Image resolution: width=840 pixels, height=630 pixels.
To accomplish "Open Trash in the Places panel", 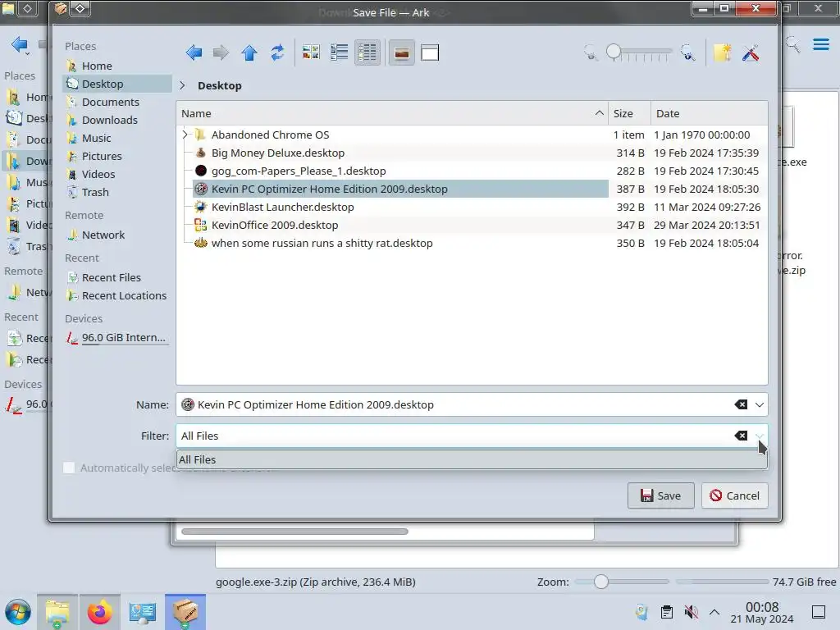I will point(117,192).
